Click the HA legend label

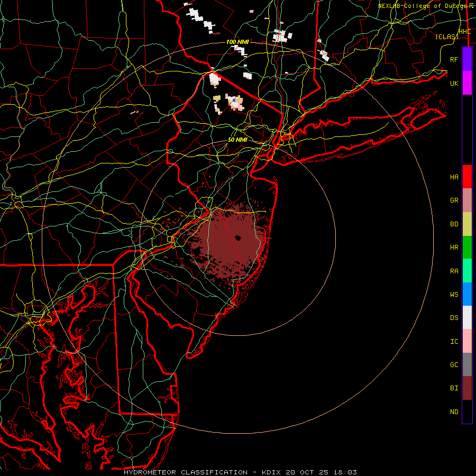[x=454, y=177]
